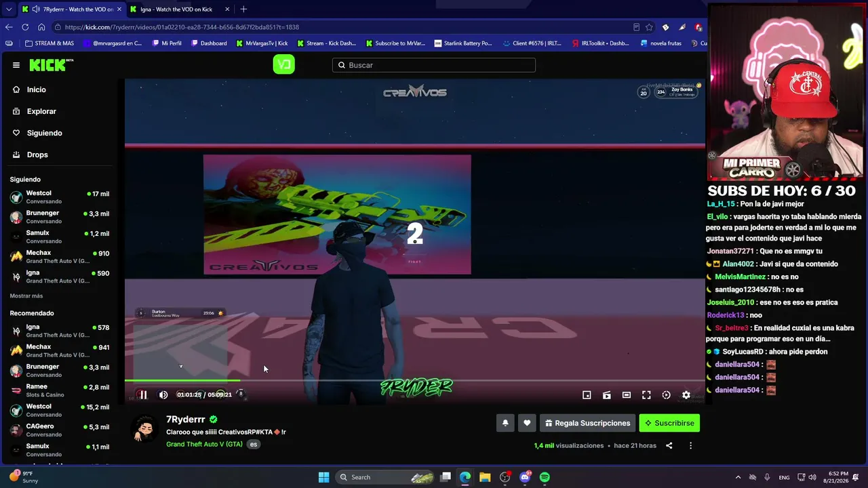The width and height of the screenshot is (868, 488).
Task: Follow 7Ryderrr with the heart button
Action: (527, 423)
